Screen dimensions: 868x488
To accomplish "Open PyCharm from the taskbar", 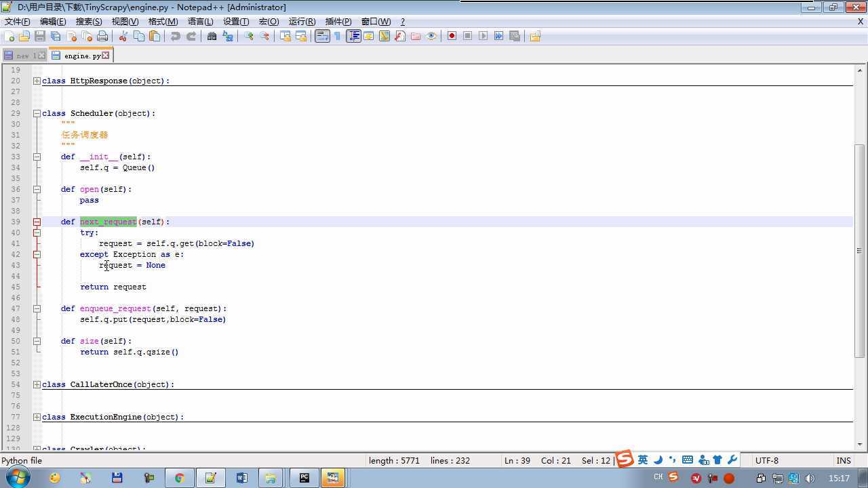I will click(x=304, y=478).
